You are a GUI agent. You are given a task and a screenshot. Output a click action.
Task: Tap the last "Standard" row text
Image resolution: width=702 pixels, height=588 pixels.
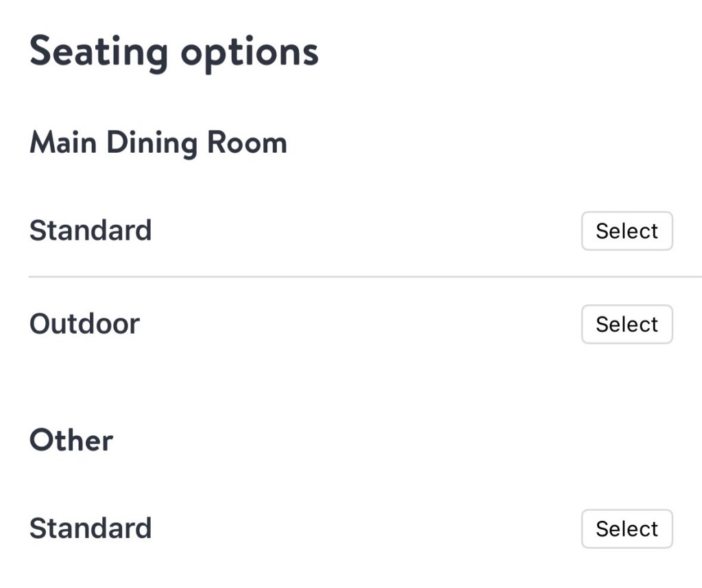point(90,528)
